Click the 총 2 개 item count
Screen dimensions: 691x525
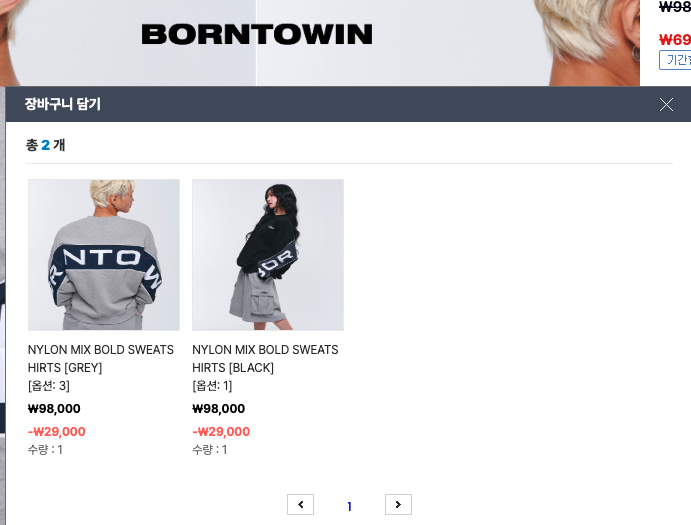(45, 145)
